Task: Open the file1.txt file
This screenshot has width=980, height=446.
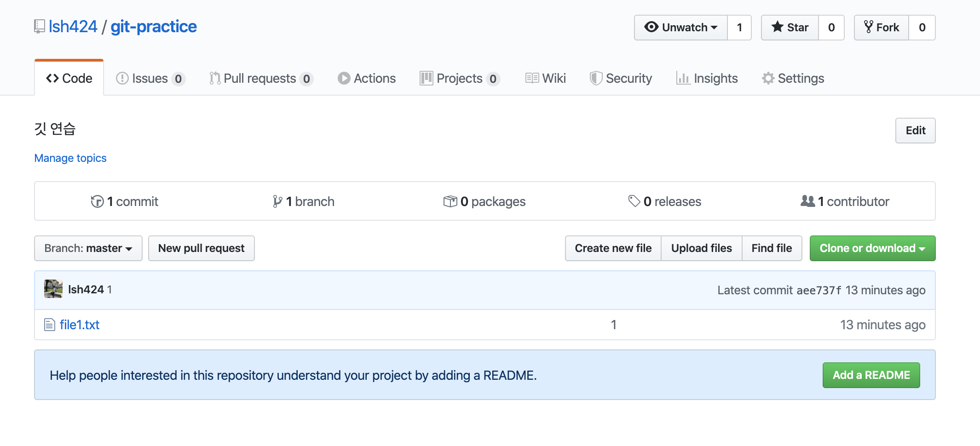Action: click(80, 325)
